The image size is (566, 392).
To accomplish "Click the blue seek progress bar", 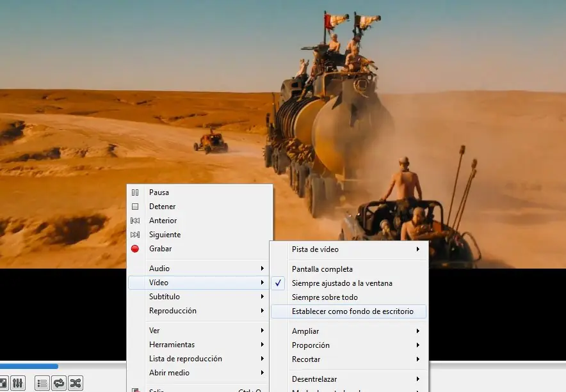I will coord(29,366).
